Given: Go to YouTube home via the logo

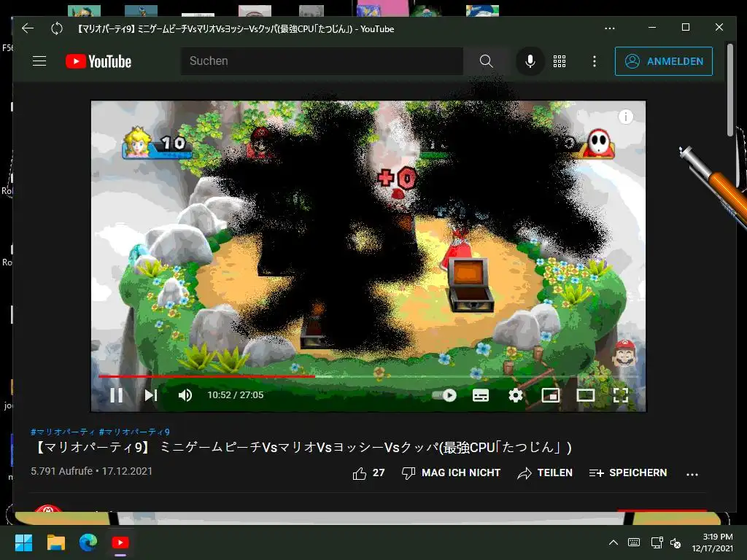Looking at the screenshot, I should pos(98,61).
